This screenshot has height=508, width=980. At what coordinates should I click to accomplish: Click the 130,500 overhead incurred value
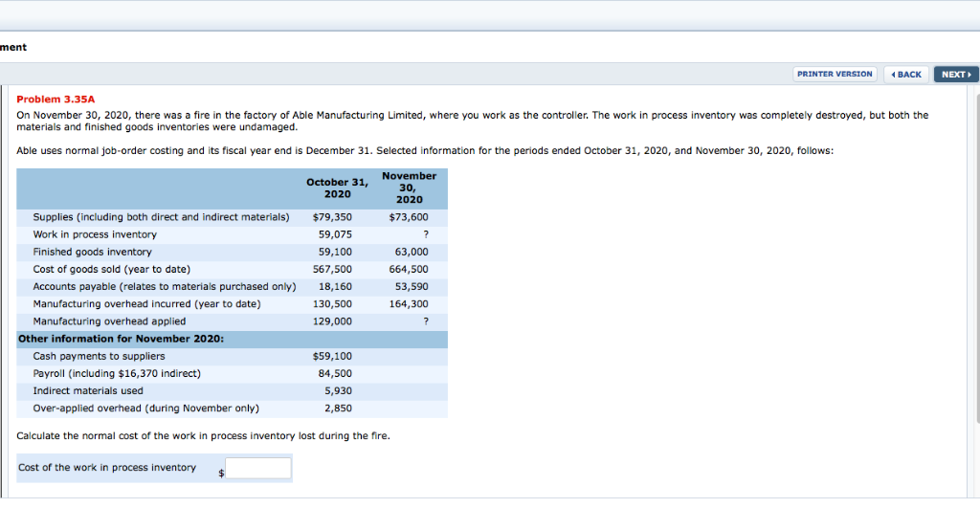coord(332,304)
